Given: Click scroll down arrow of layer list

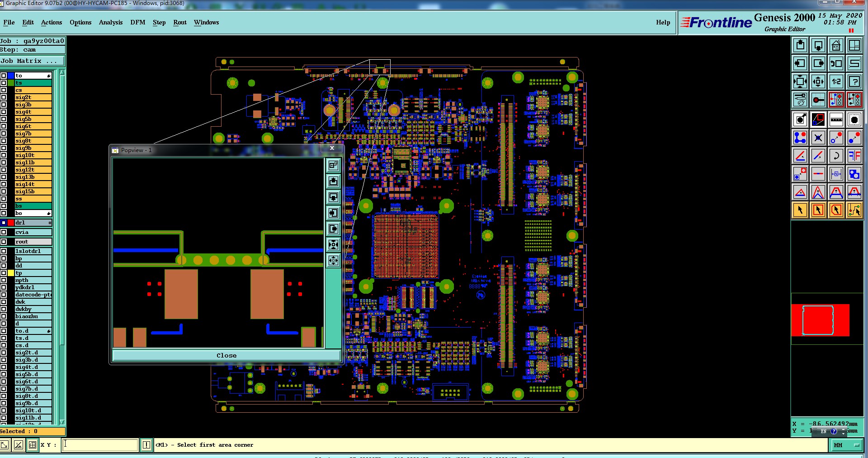Looking at the screenshot, I should 62,422.
